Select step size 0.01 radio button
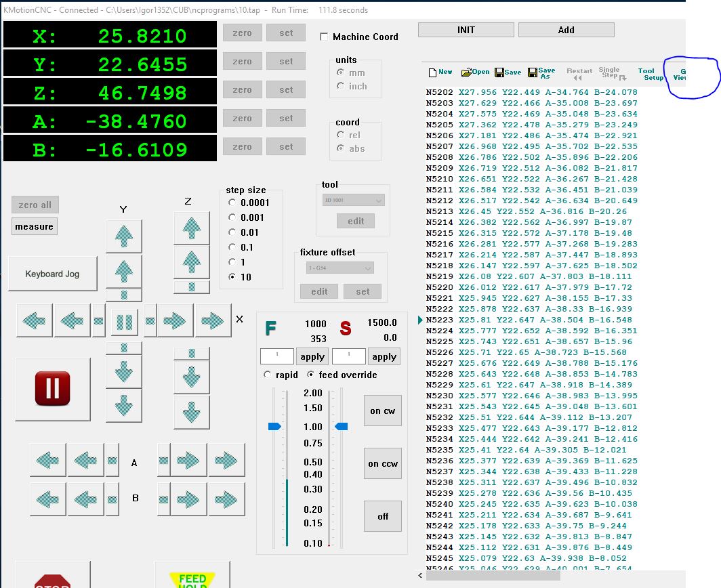 [x=233, y=232]
